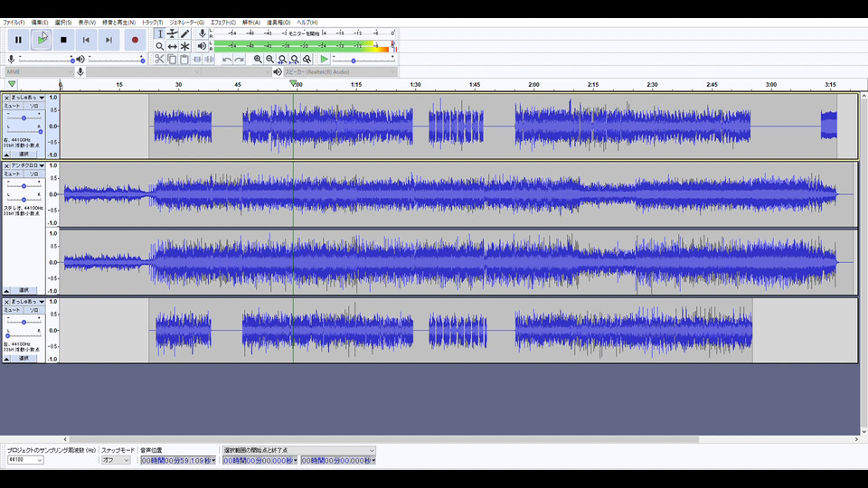Skip to start of the project

[x=86, y=40]
